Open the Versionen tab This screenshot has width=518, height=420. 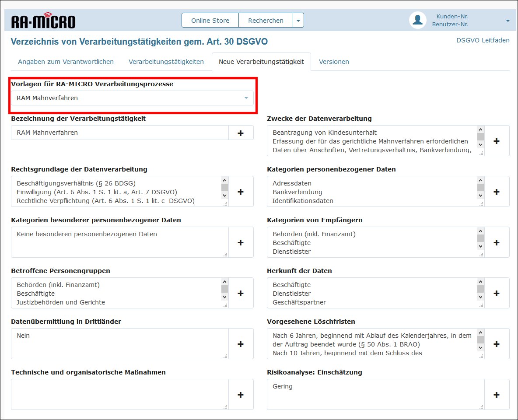click(334, 62)
